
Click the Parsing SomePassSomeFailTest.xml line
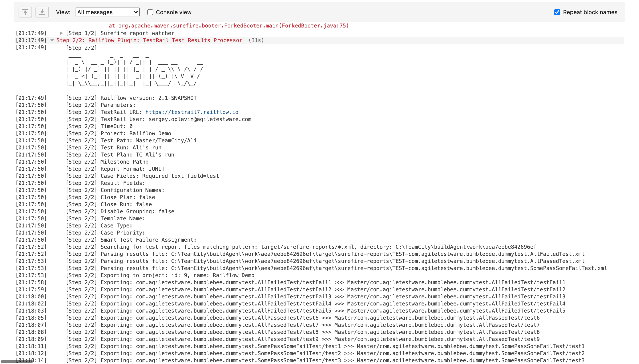(x=354, y=268)
